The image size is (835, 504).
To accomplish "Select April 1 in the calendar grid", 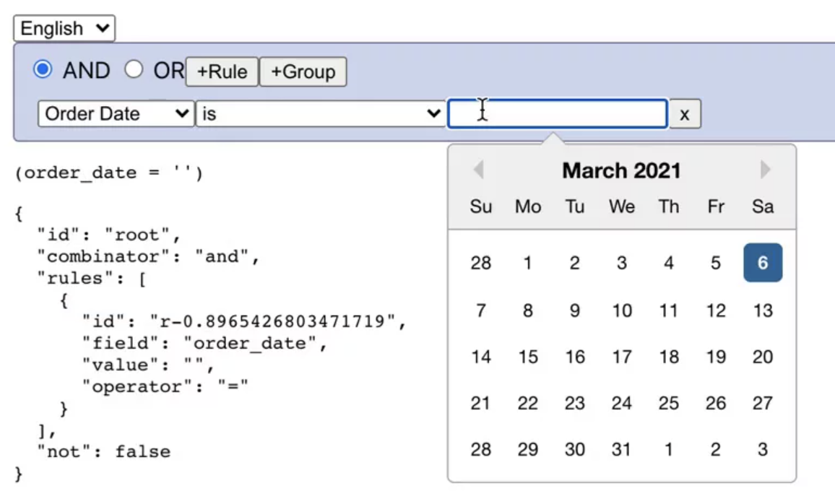I will pos(669,449).
